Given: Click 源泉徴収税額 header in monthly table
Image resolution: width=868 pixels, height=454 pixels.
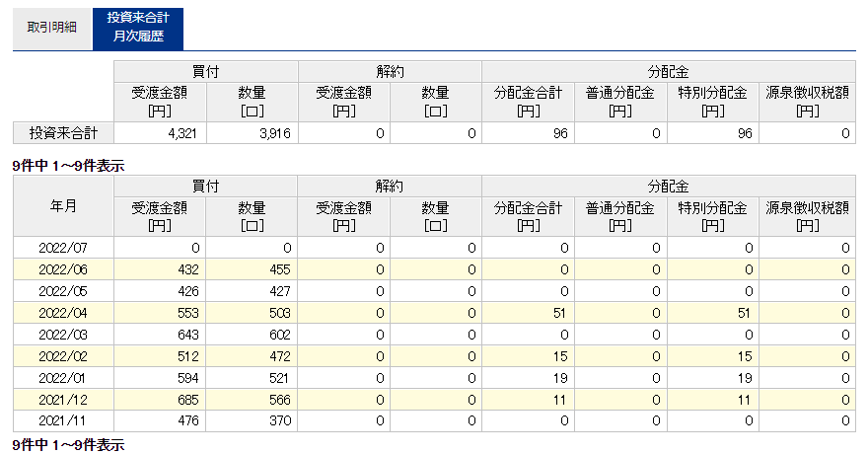Looking at the screenshot, I should pos(807,217).
